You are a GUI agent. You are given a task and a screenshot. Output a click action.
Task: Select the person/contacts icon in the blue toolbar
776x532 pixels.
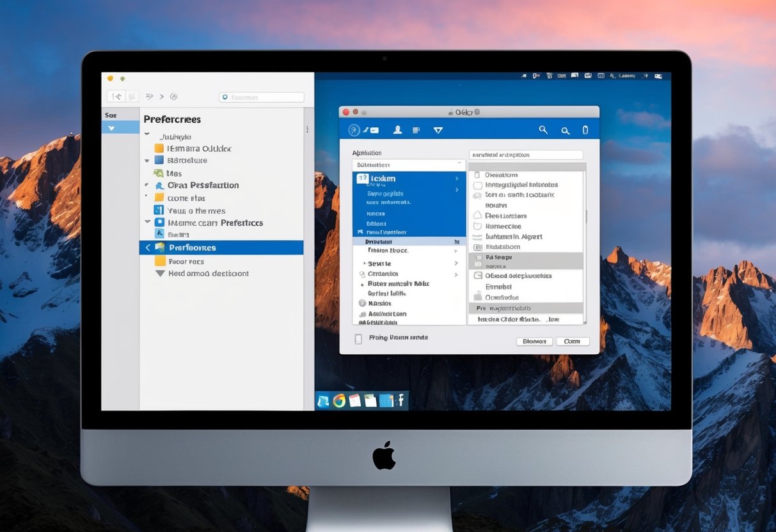pyautogui.click(x=398, y=129)
